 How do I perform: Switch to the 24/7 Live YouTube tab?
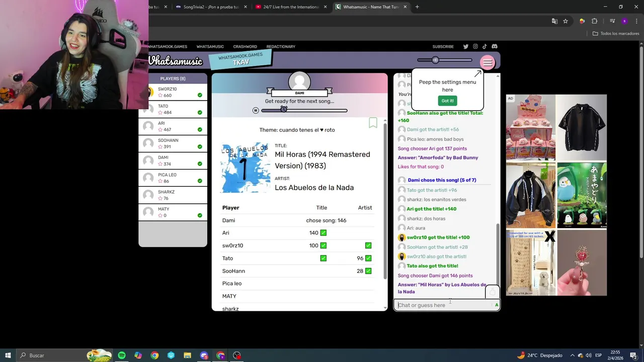(291, 7)
